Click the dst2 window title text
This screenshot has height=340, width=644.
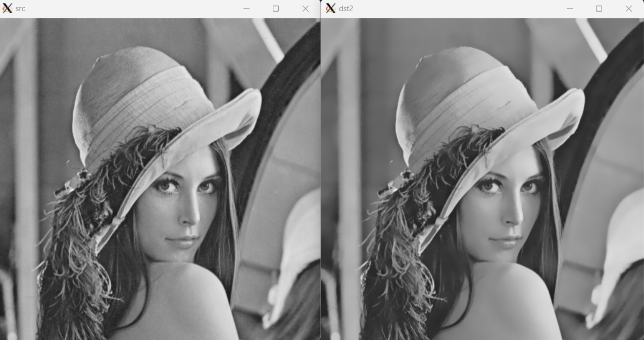(346, 9)
